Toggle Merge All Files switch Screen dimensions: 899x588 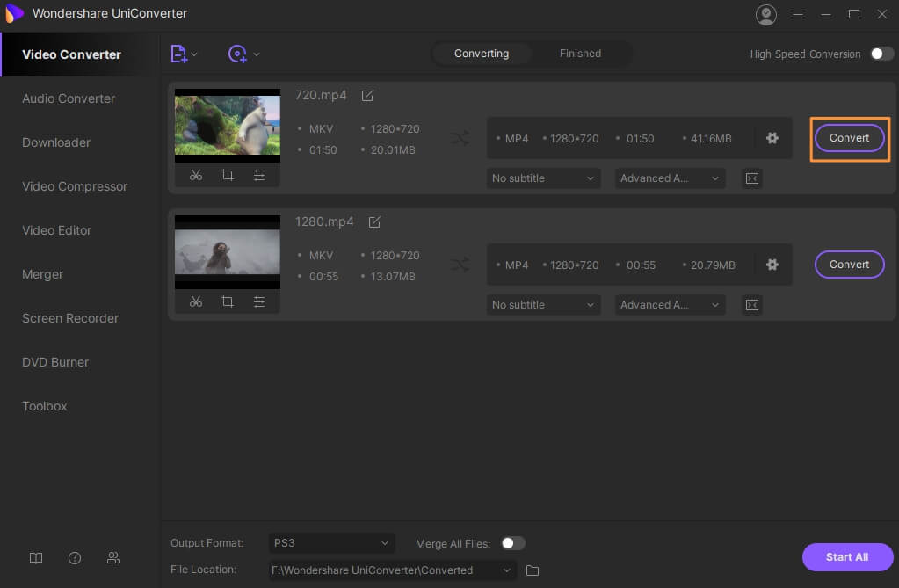tap(512, 543)
